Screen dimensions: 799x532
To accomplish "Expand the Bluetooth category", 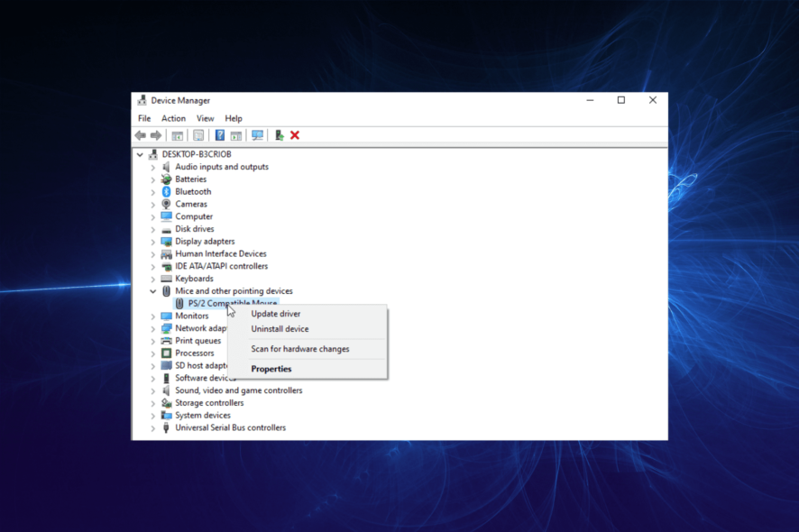I will click(153, 192).
